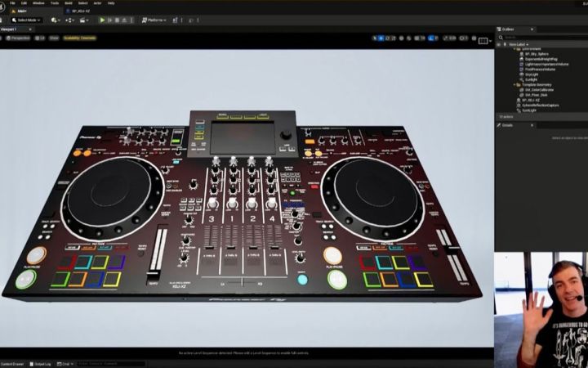Click the stop button in the play toolbar
This screenshot has height=368, width=588.
tap(117, 20)
